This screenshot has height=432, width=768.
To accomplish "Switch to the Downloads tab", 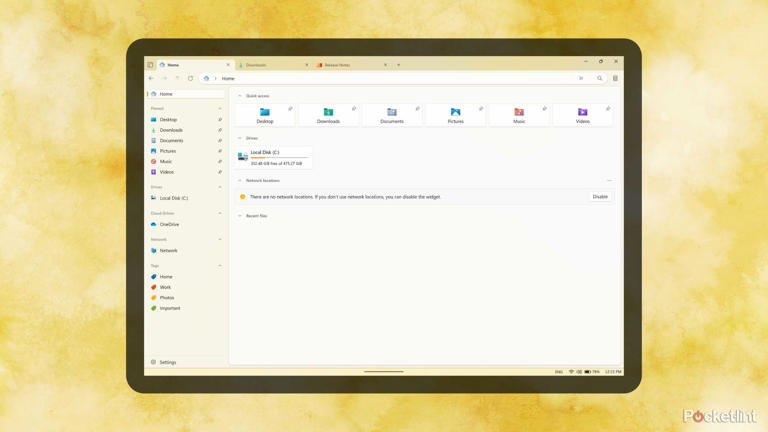I will pos(274,65).
